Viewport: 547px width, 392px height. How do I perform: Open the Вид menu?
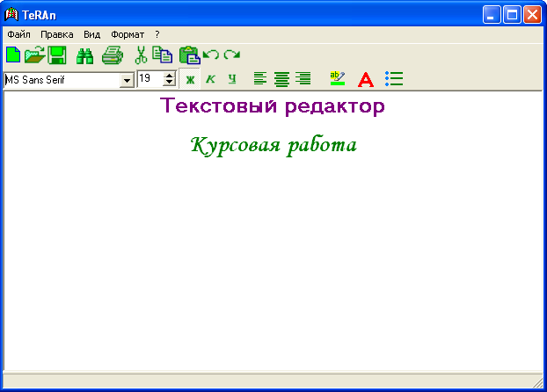pos(92,34)
